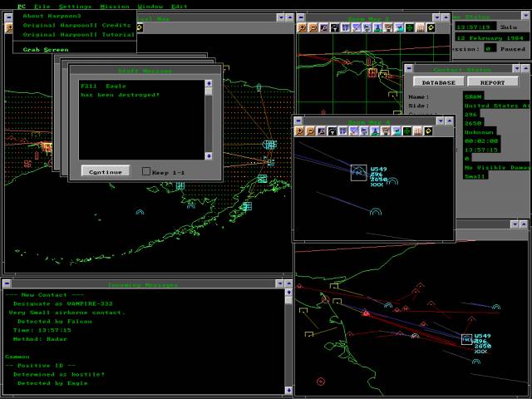Viewport: 532px width, 399px height.
Task: Select boxed U549 contact in Zoom Map 4
Action: click(x=358, y=173)
